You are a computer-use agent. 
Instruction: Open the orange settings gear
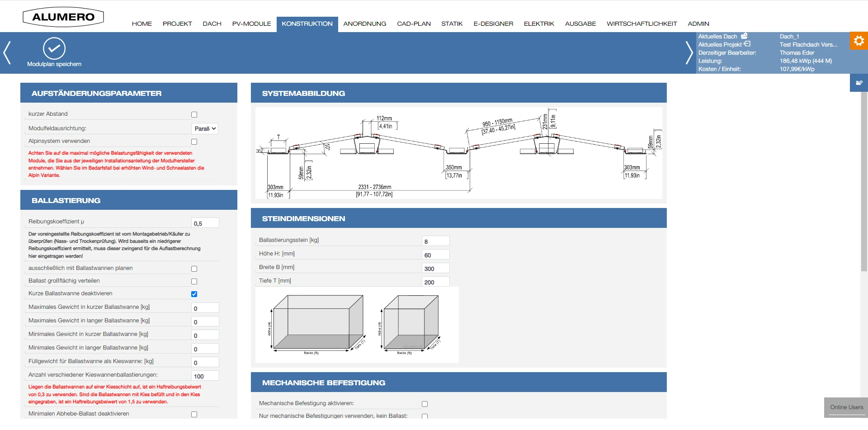coord(859,41)
